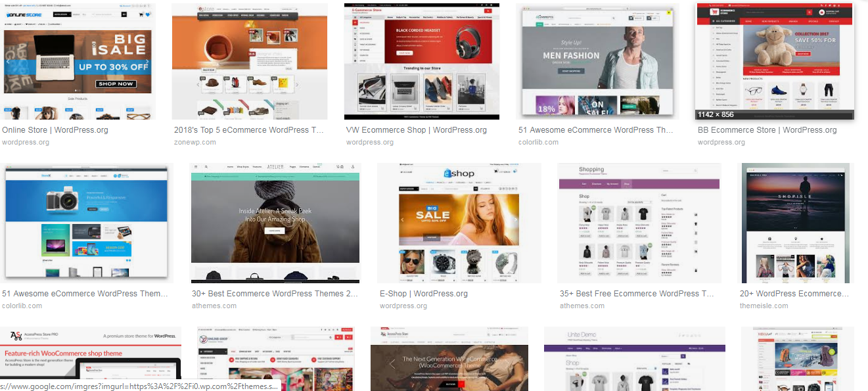Open the orange coffee cup store thumbnail

[x=250, y=61]
